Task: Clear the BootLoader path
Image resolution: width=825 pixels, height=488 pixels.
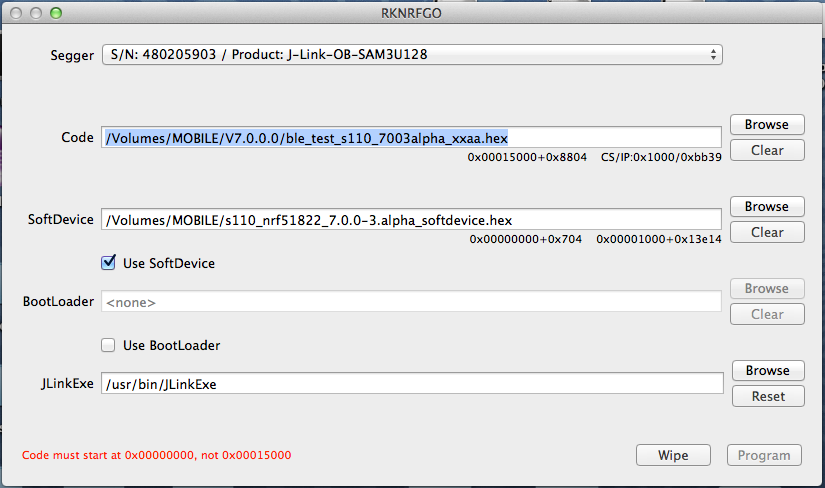Action: point(767,315)
